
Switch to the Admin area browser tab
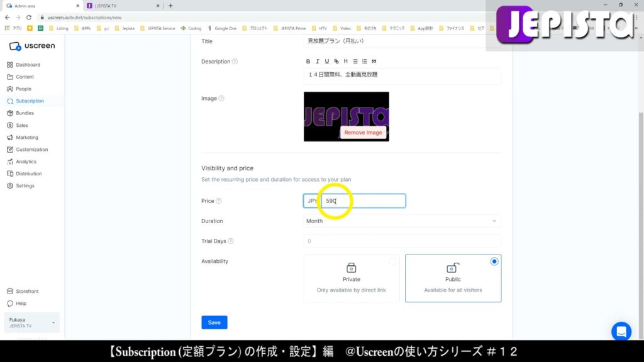click(x=42, y=6)
